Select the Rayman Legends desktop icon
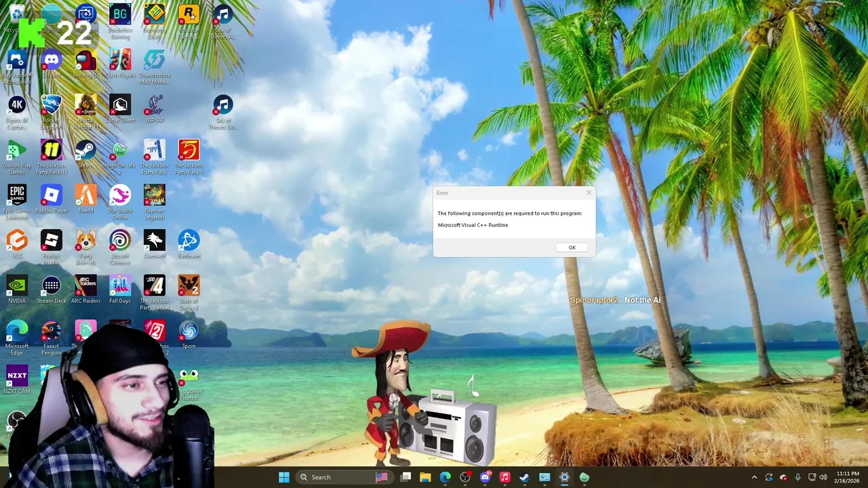The image size is (868, 488). coord(154,203)
